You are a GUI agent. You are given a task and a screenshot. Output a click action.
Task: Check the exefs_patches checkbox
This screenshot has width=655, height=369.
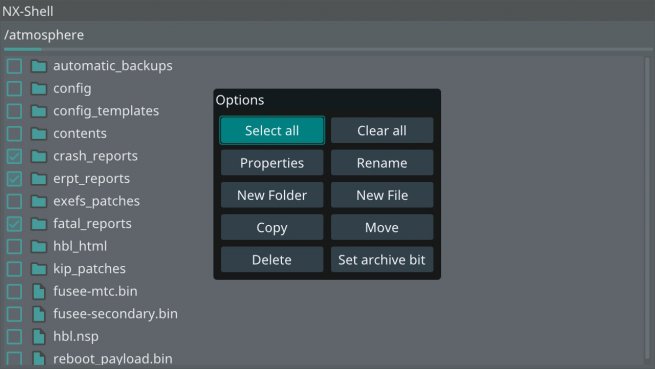coord(14,201)
